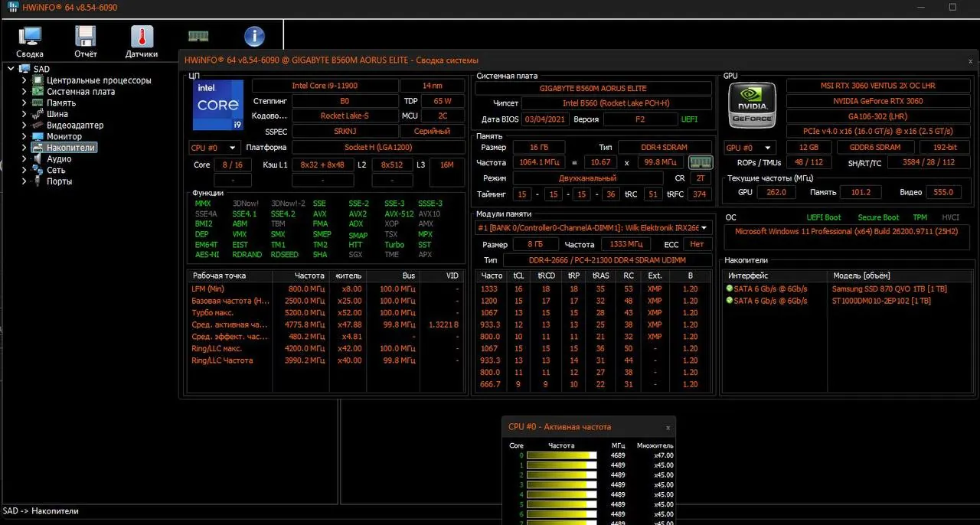
Task: Expand the Монитор tree node
Action: (x=24, y=136)
